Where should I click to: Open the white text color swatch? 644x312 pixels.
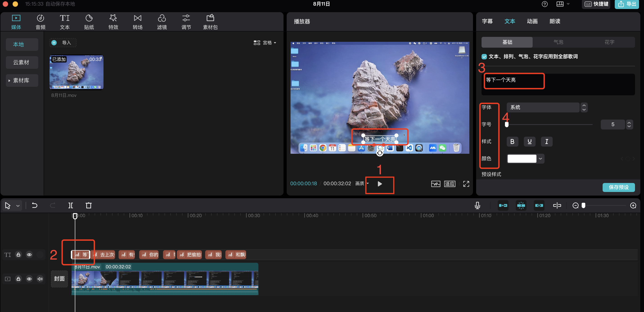pyautogui.click(x=522, y=159)
